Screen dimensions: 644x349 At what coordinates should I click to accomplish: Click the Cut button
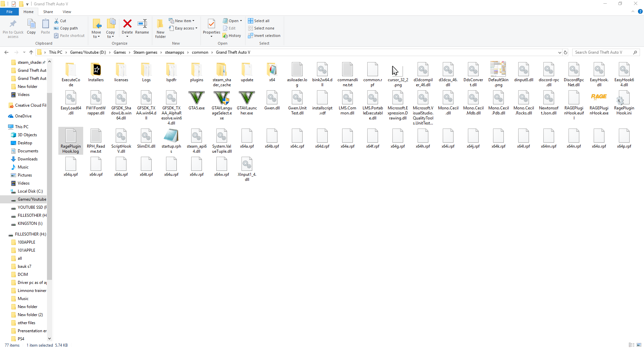[x=60, y=21]
